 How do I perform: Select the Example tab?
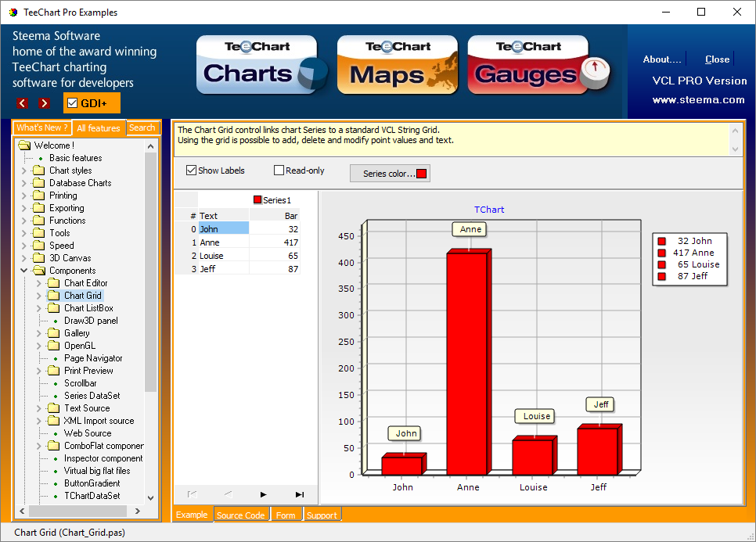tap(192, 515)
